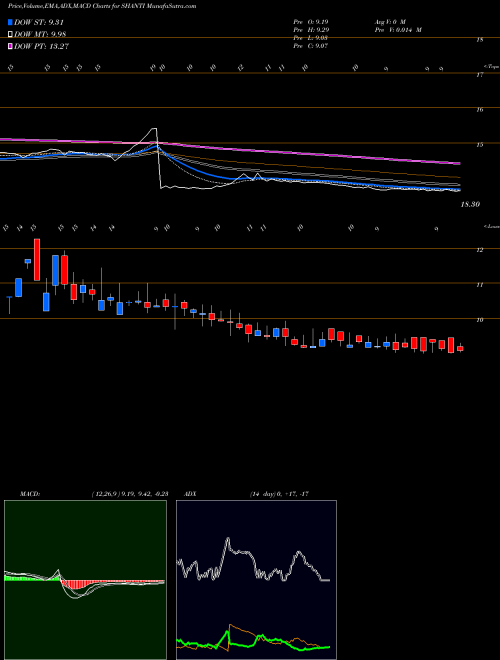Click the white EMA spike peak above 15
The height and width of the screenshot is (660, 500).
coord(154,129)
